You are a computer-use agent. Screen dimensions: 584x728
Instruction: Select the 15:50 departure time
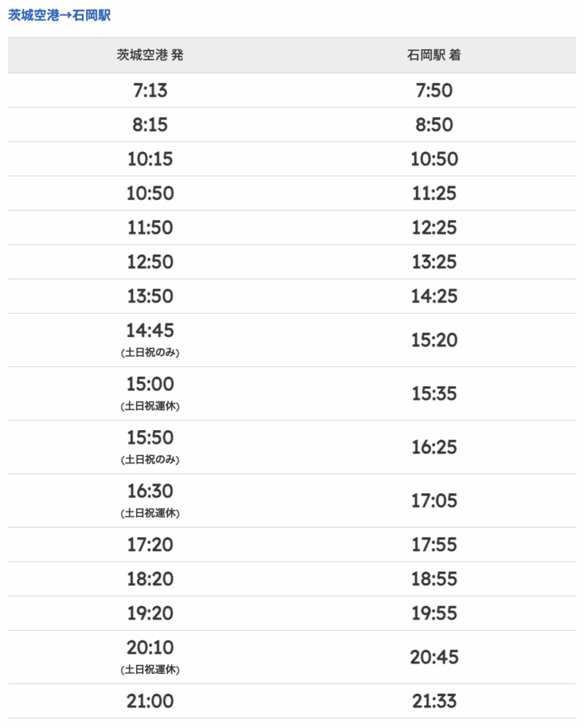pos(150,437)
